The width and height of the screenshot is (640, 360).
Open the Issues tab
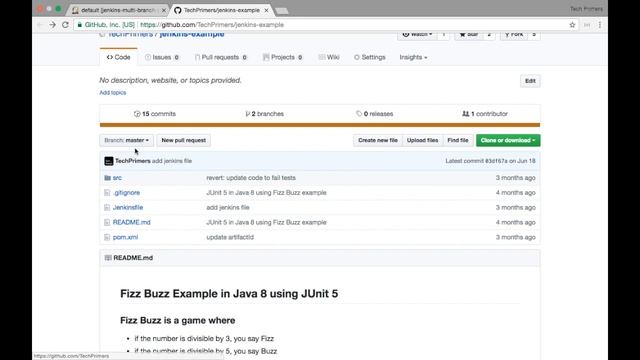coord(162,57)
